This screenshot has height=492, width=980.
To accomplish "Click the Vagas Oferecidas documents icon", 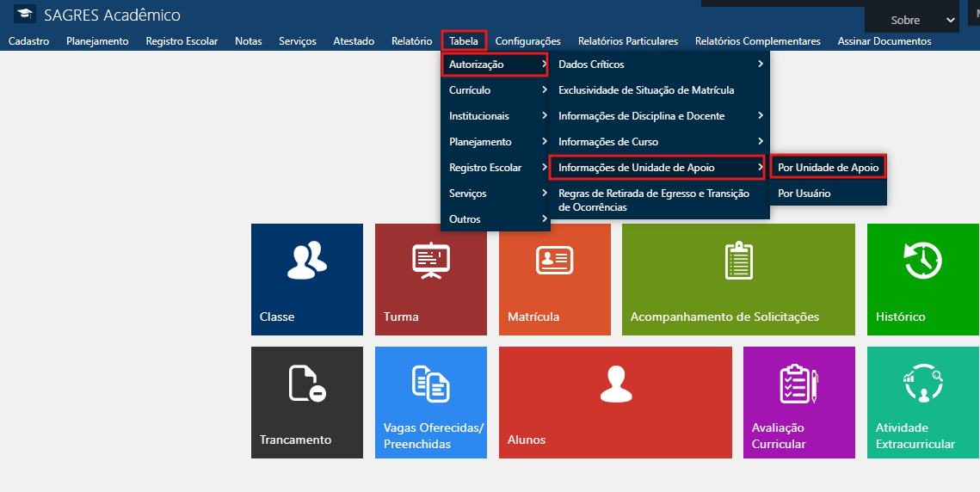I will [430, 383].
